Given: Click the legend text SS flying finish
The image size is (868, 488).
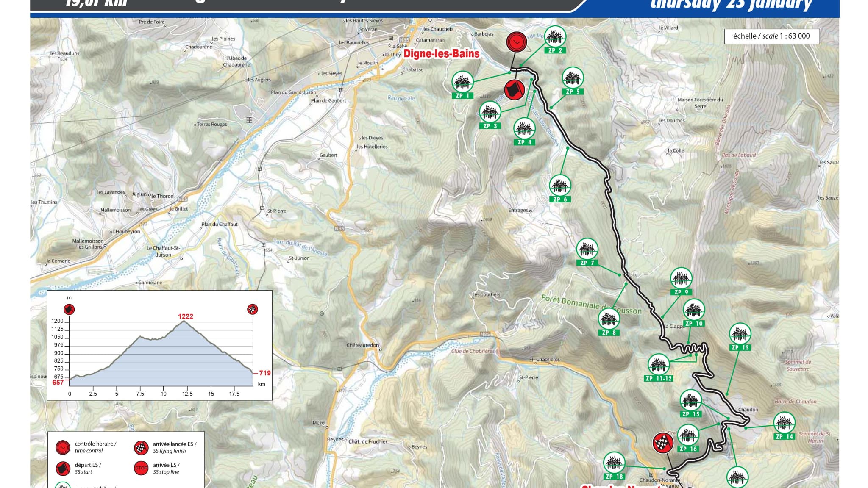Looking at the screenshot, I should pyautogui.click(x=170, y=451).
